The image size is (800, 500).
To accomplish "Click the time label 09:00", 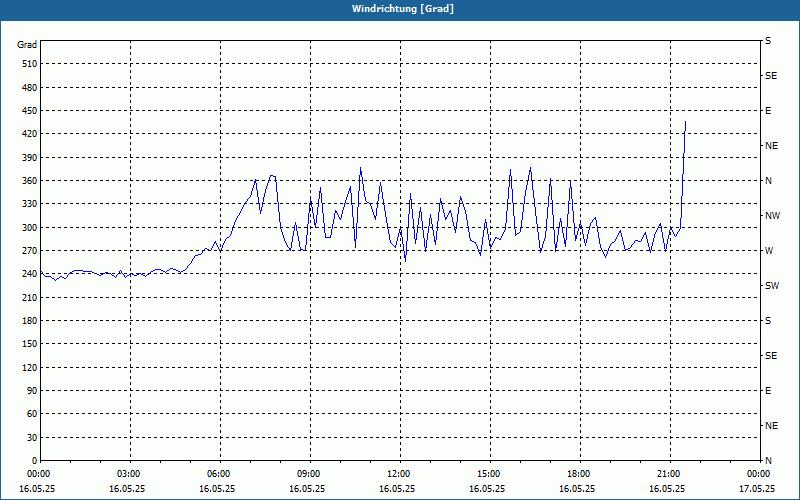I will tap(309, 473).
